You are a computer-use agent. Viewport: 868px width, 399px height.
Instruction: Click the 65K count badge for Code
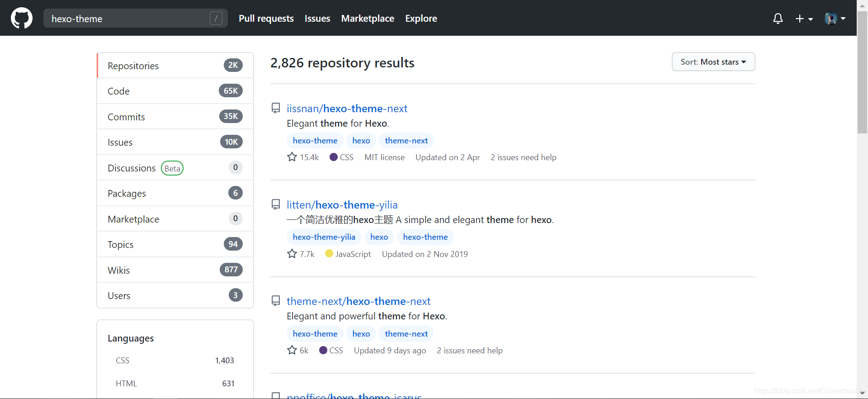coord(231,91)
